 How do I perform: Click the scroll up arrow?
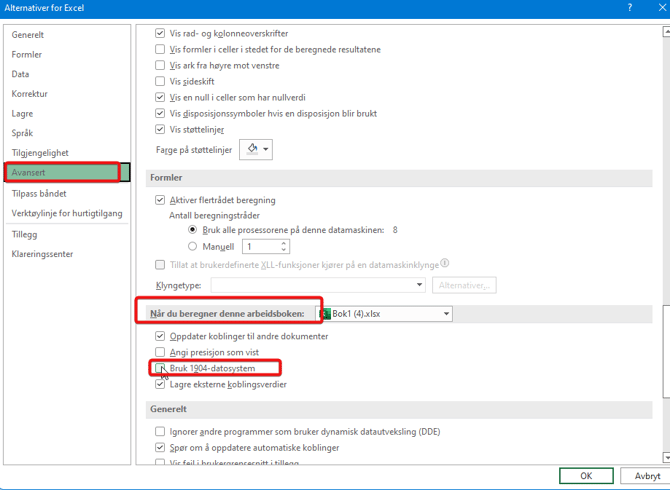click(666, 32)
